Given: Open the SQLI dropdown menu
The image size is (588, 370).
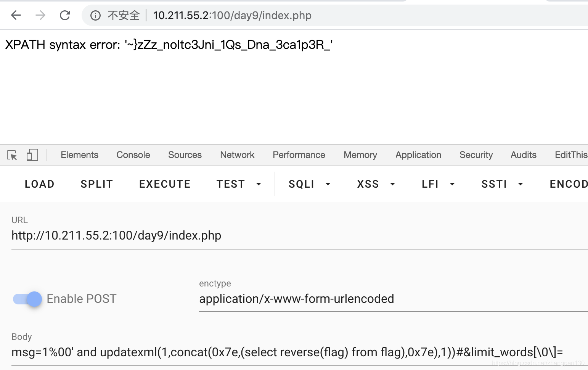Looking at the screenshot, I should tap(309, 184).
